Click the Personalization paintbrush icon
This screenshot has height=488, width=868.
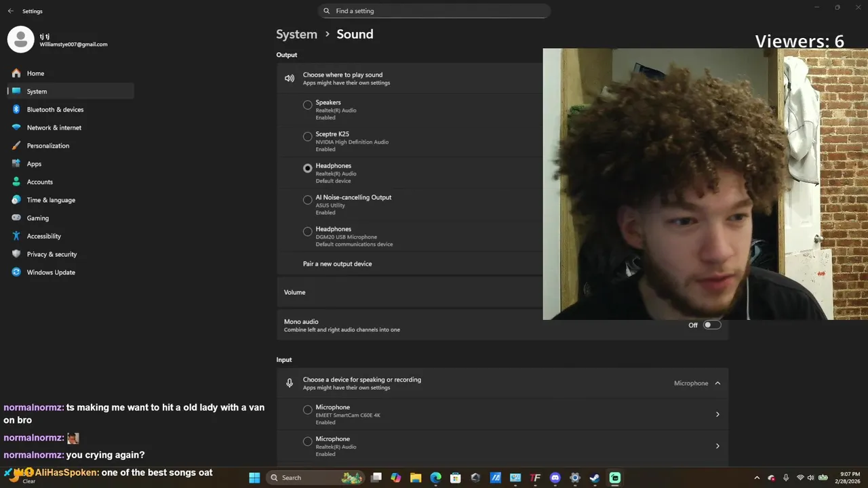tap(16, 146)
